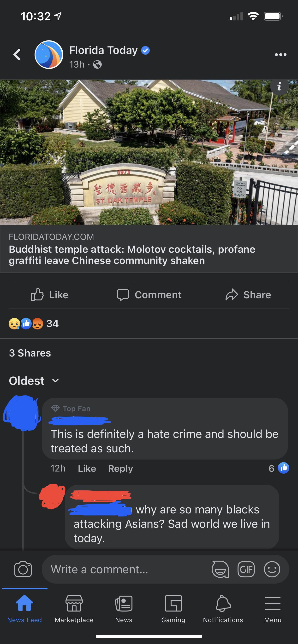Tap the info icon on article image
This screenshot has width=298, height=644.
(279, 86)
